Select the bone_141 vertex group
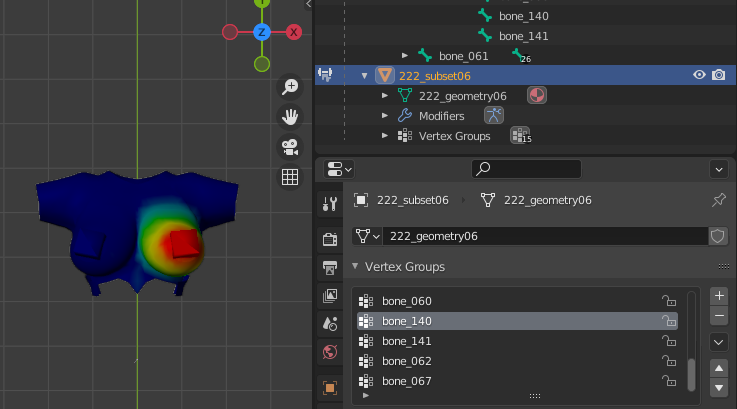Viewport: 737px width, 409px height. (x=517, y=341)
